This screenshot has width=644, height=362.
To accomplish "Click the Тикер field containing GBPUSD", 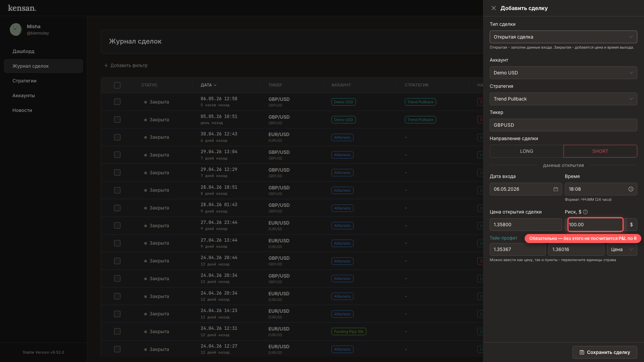I will pos(563,125).
